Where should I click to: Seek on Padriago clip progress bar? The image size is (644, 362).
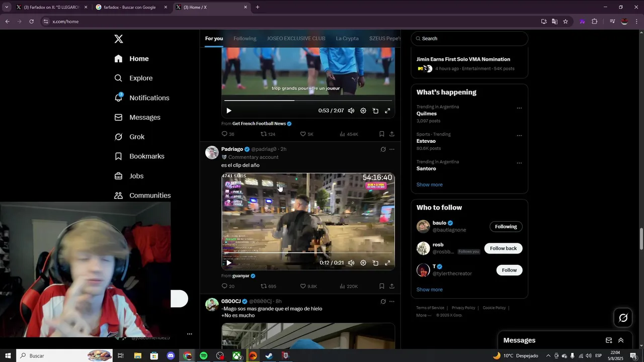coord(308,253)
